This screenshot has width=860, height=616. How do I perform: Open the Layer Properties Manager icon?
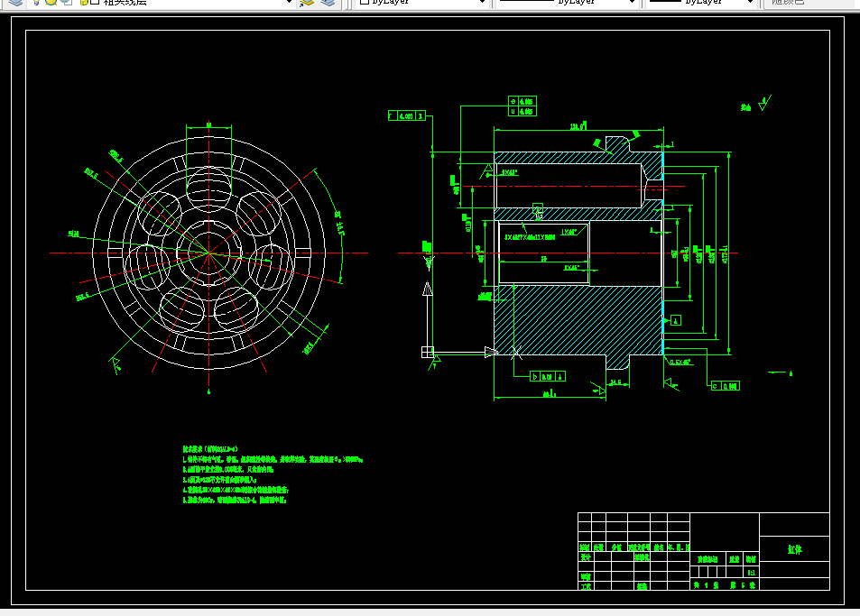tap(16, 2)
